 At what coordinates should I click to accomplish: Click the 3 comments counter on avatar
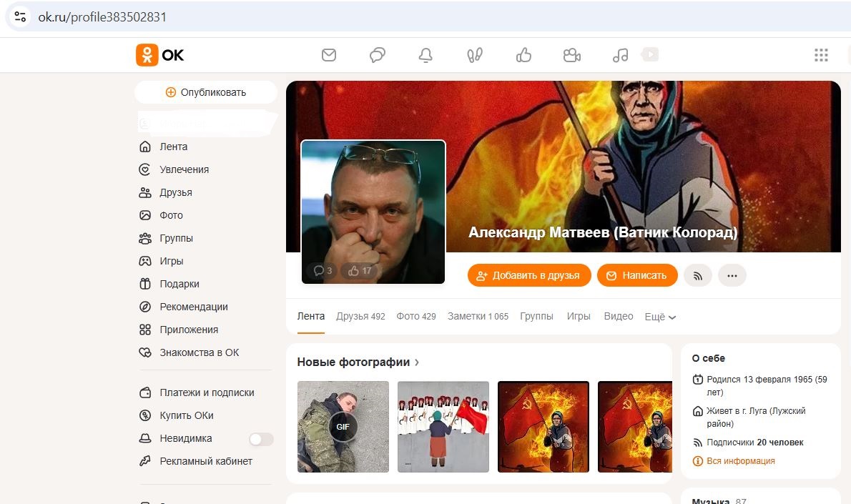click(x=323, y=270)
